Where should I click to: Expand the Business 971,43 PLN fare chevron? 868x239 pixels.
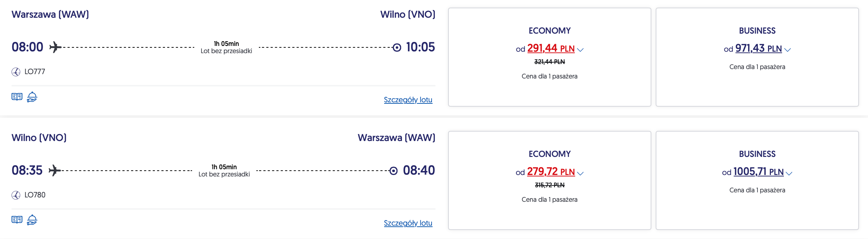click(787, 50)
